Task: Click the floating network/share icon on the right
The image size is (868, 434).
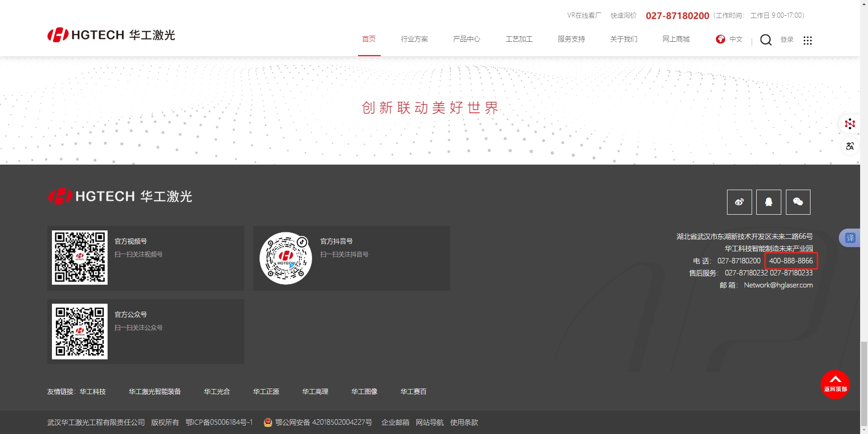Action: [x=850, y=124]
